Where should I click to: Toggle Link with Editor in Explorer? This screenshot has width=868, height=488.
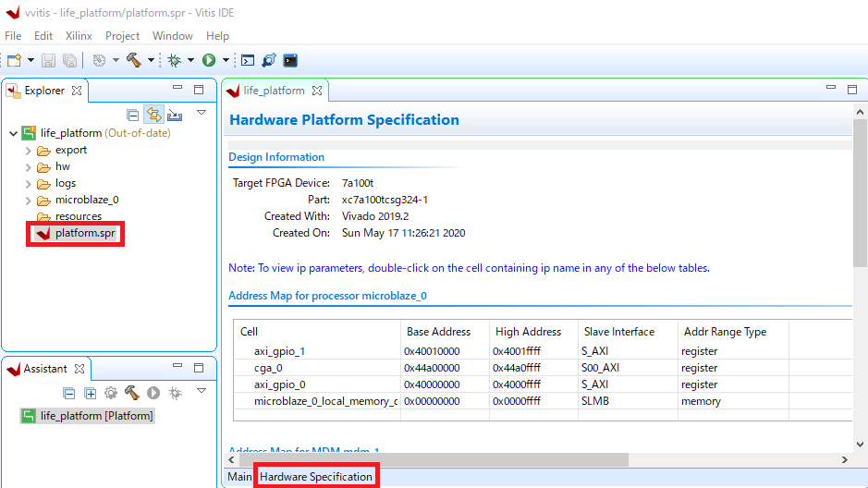pyautogui.click(x=153, y=115)
